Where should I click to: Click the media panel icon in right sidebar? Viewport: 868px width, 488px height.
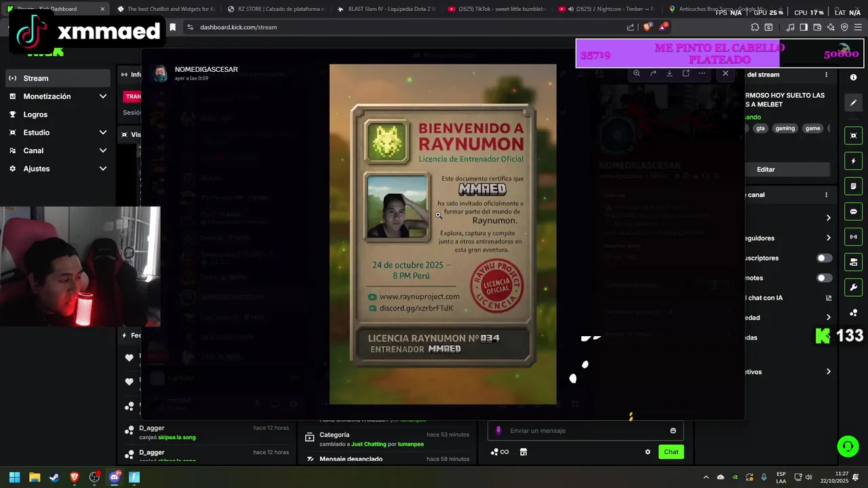pos(853,262)
